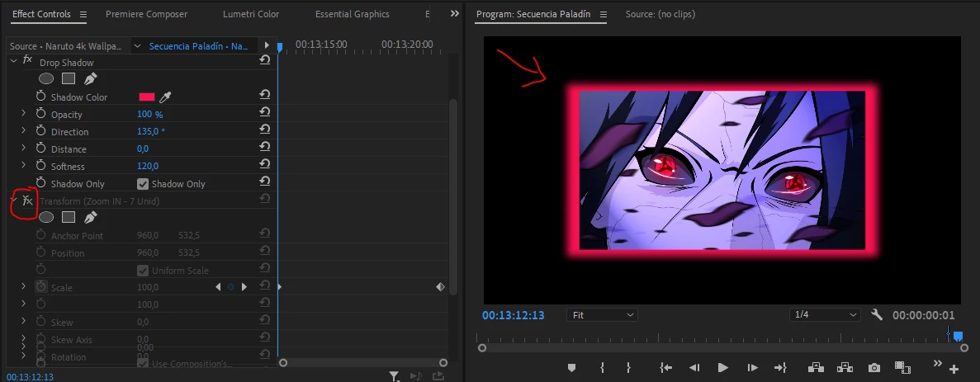Image resolution: width=980 pixels, height=382 pixels.
Task: Open the 1/4 playback resolution dropdown
Action: tap(825, 314)
